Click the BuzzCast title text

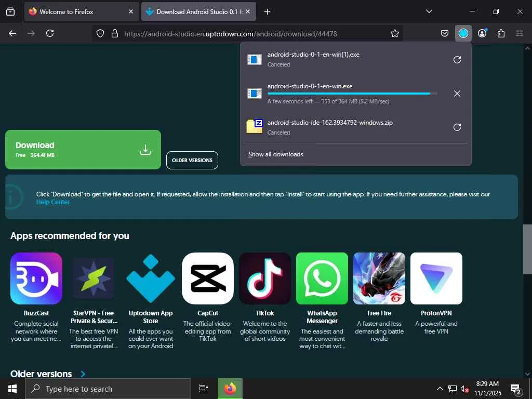click(36, 313)
